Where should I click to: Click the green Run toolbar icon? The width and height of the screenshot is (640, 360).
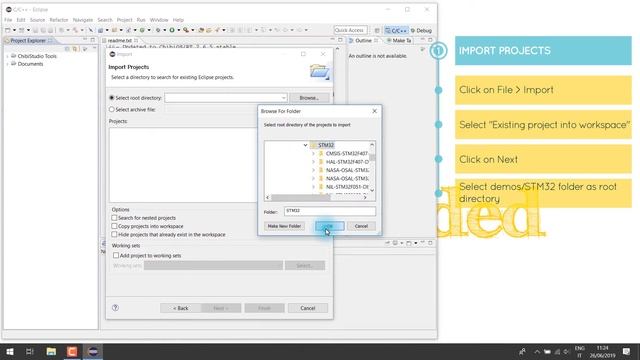click(x=172, y=30)
